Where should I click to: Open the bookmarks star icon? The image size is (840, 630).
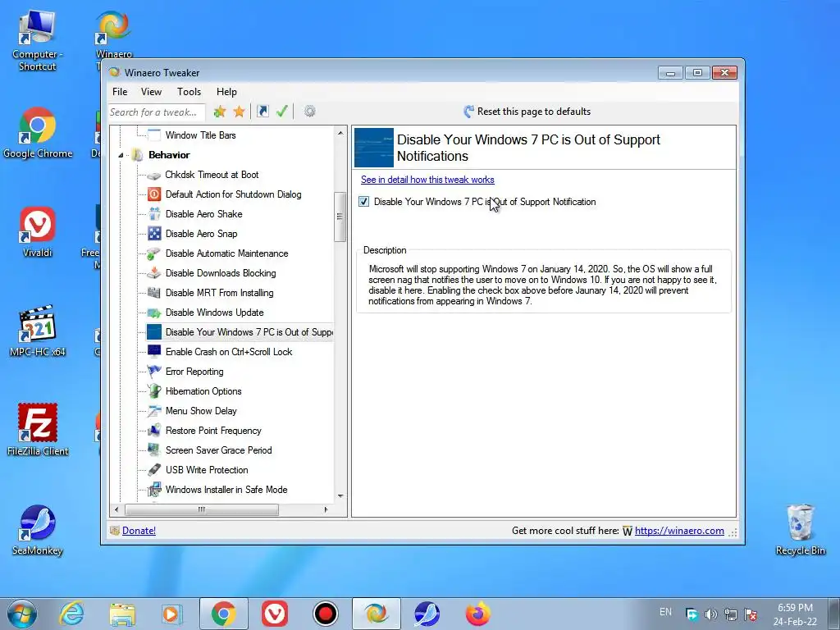[239, 112]
